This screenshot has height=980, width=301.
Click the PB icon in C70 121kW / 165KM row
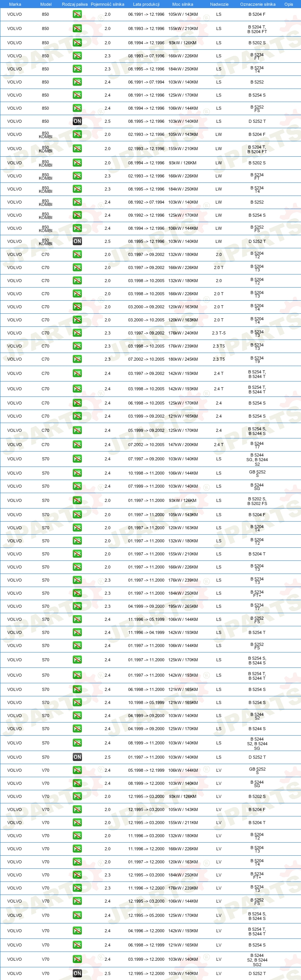77,416
